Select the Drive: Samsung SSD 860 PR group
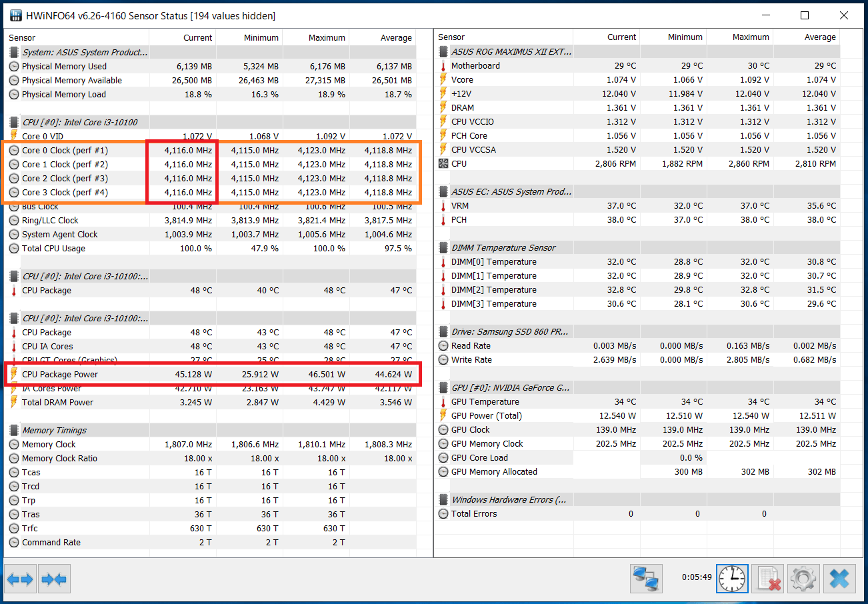The width and height of the screenshot is (868, 604). [639, 332]
